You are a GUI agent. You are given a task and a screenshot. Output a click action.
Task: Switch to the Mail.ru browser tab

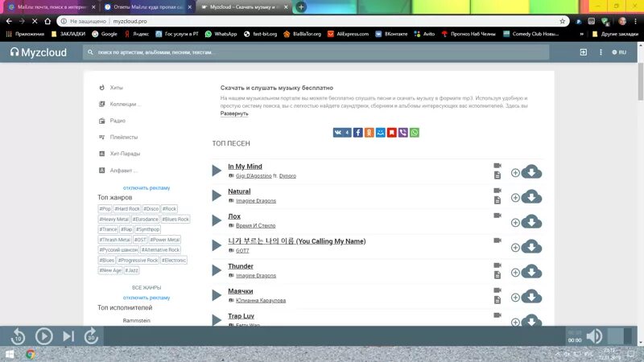(x=52, y=7)
